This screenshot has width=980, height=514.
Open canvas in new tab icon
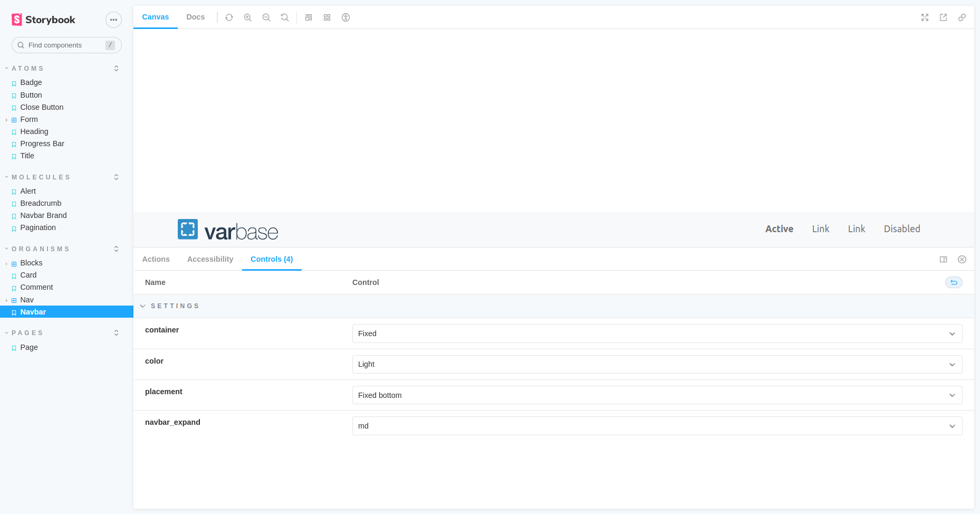click(943, 17)
